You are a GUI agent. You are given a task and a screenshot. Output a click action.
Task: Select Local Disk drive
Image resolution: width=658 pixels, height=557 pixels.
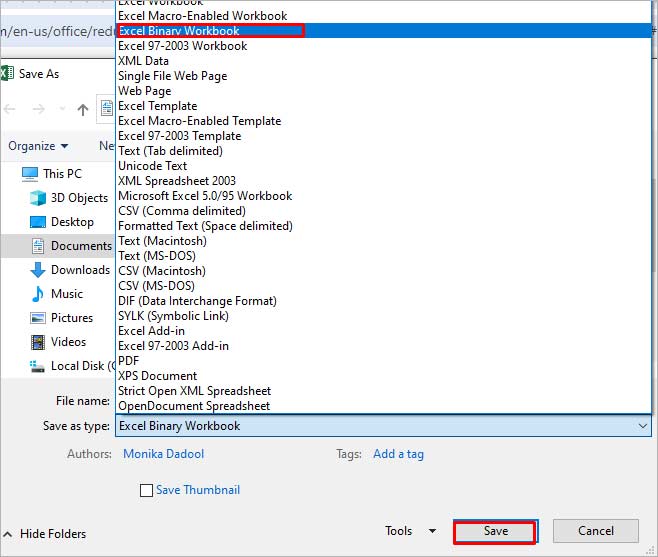72,366
